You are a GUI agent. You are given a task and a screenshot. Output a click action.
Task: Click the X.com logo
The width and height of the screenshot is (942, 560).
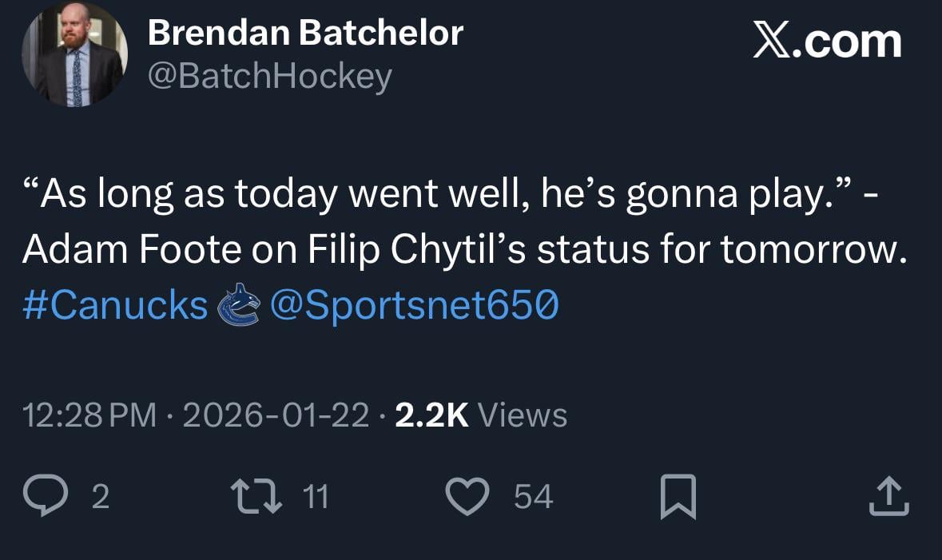click(827, 40)
